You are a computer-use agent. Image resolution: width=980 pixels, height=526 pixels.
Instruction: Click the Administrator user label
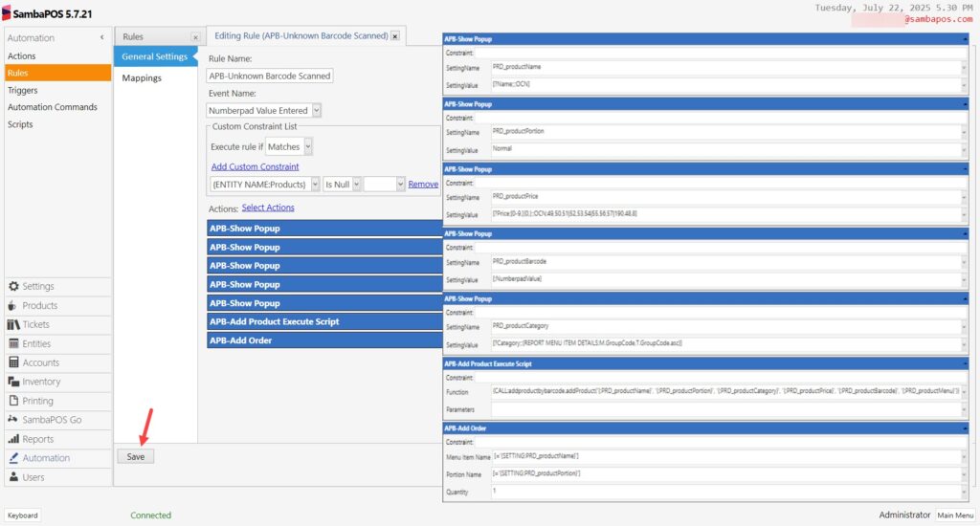904,515
